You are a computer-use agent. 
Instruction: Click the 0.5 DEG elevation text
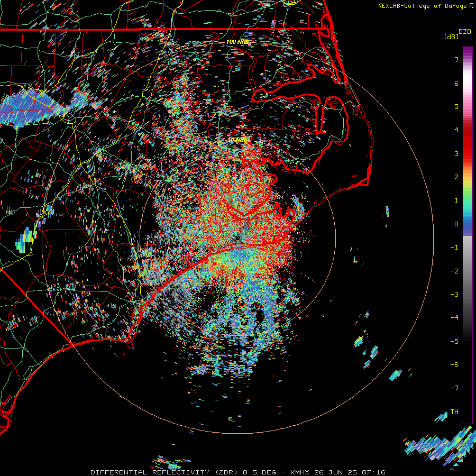point(259,472)
